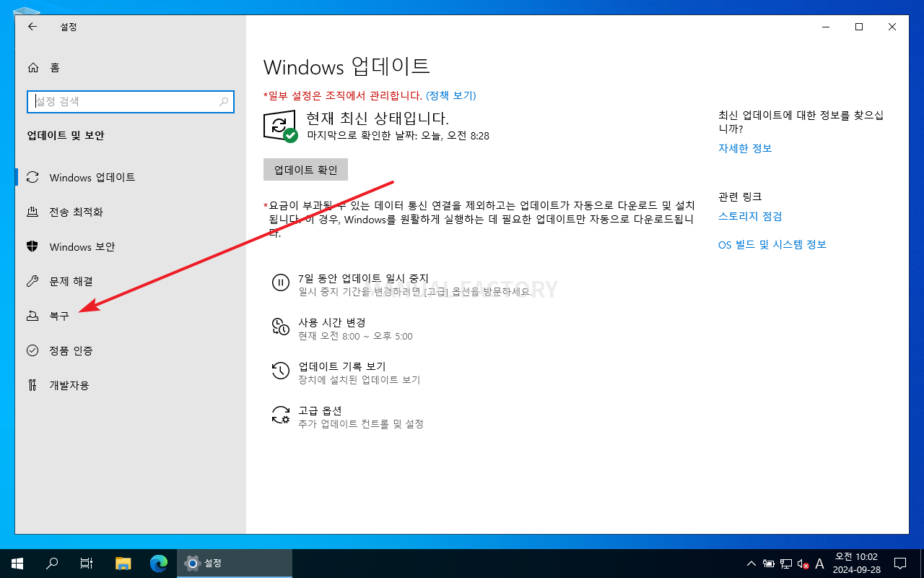
Task: Open Task View on the taskbar
Action: tap(87, 563)
